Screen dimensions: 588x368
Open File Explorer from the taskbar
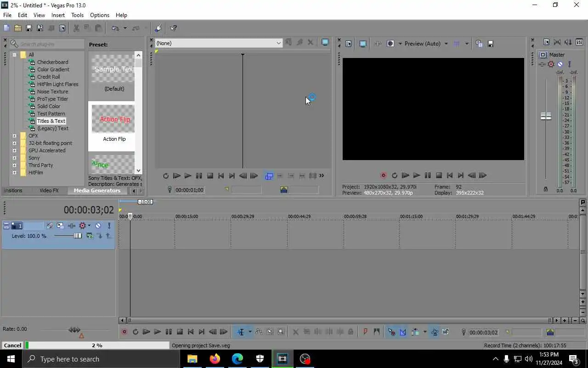(x=192, y=359)
